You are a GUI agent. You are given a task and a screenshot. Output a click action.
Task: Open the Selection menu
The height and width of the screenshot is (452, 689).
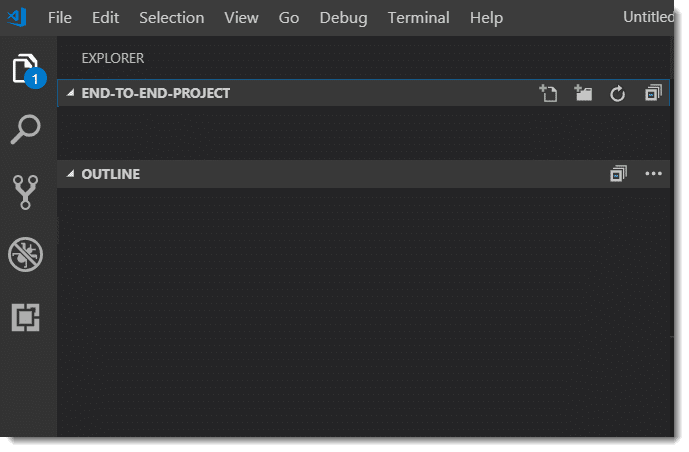coord(171,18)
